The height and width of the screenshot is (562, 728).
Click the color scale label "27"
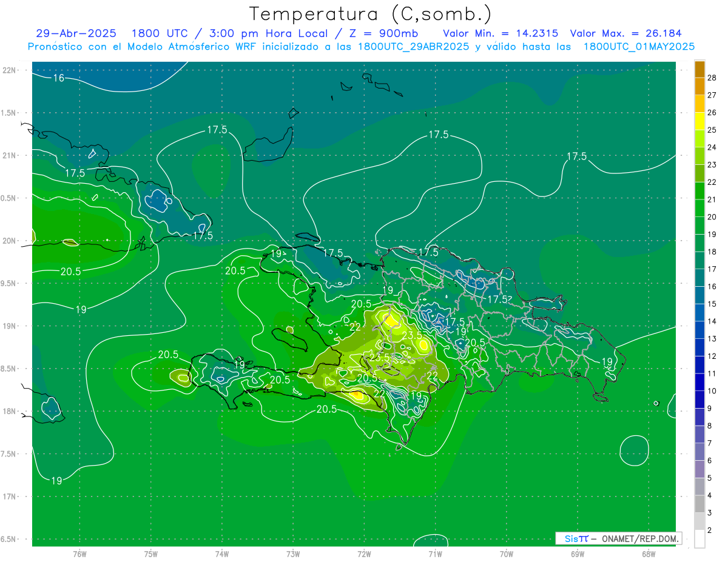[x=712, y=95]
